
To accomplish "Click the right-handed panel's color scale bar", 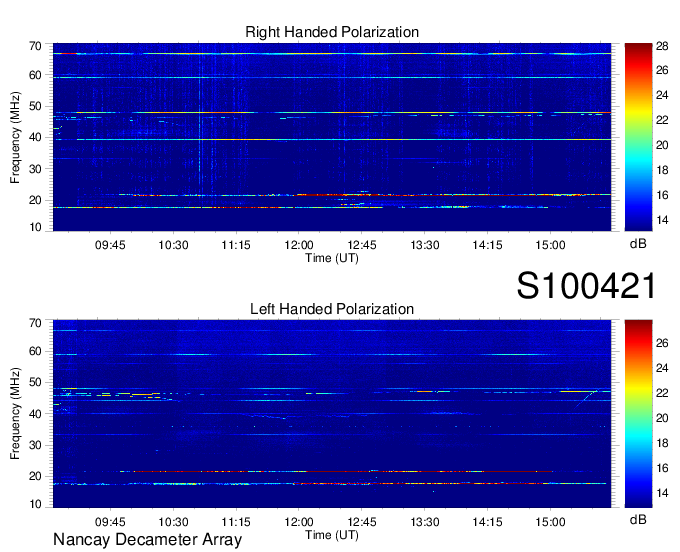I will click(638, 137).
